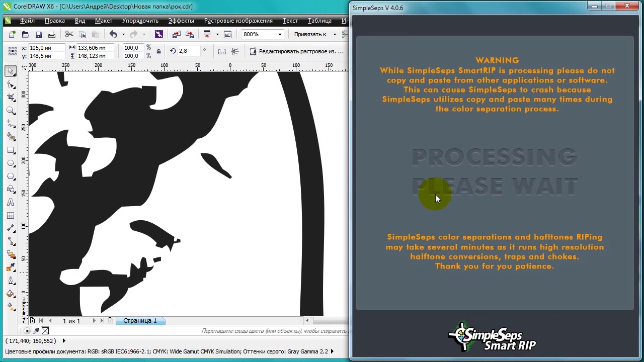
Task: Click the X position field 105,0 мм
Action: (47, 48)
